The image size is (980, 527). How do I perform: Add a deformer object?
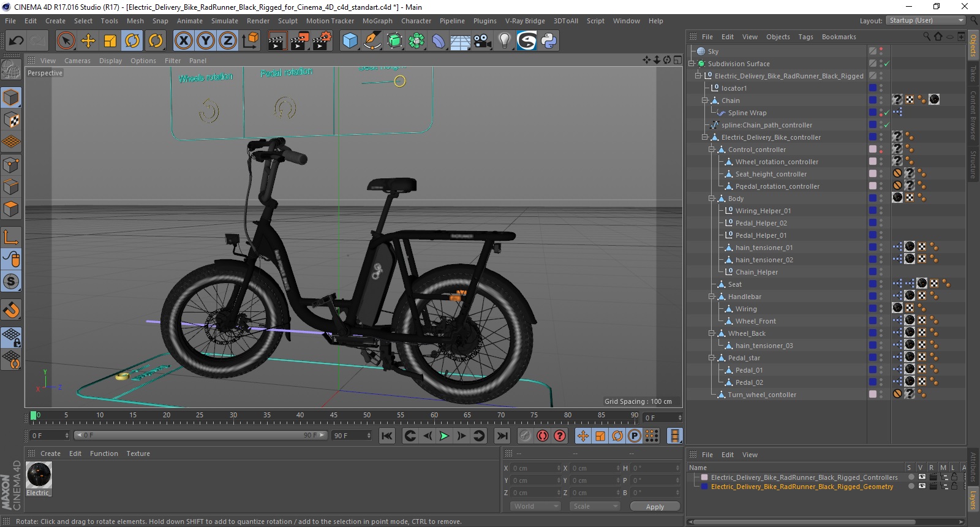click(x=439, y=41)
